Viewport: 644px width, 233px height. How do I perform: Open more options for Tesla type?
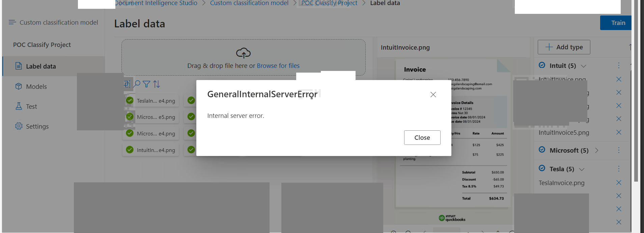click(x=619, y=169)
